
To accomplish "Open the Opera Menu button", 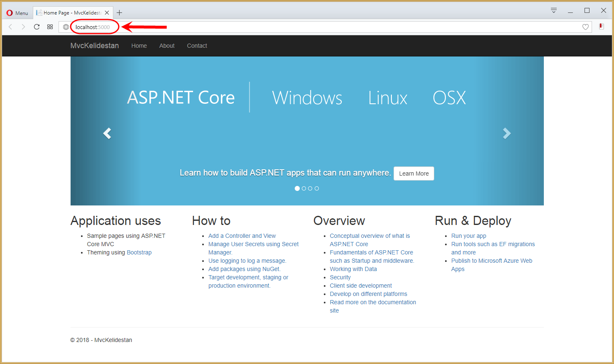I will coord(17,13).
